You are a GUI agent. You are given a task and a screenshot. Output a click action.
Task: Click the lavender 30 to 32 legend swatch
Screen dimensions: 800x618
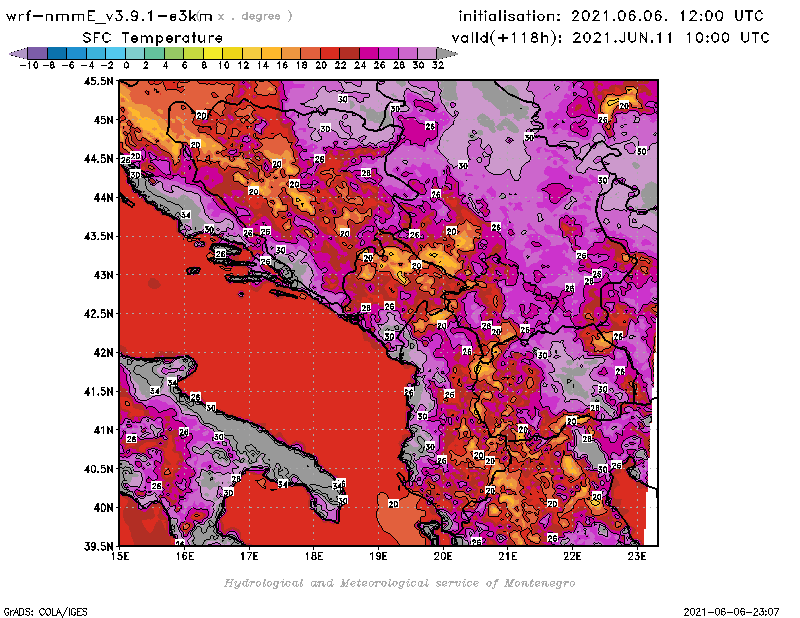(427, 53)
